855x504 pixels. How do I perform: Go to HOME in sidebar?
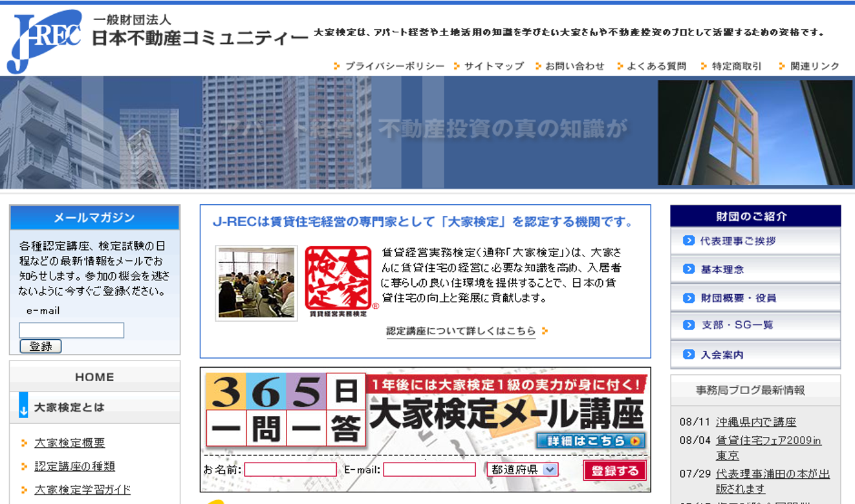[94, 377]
